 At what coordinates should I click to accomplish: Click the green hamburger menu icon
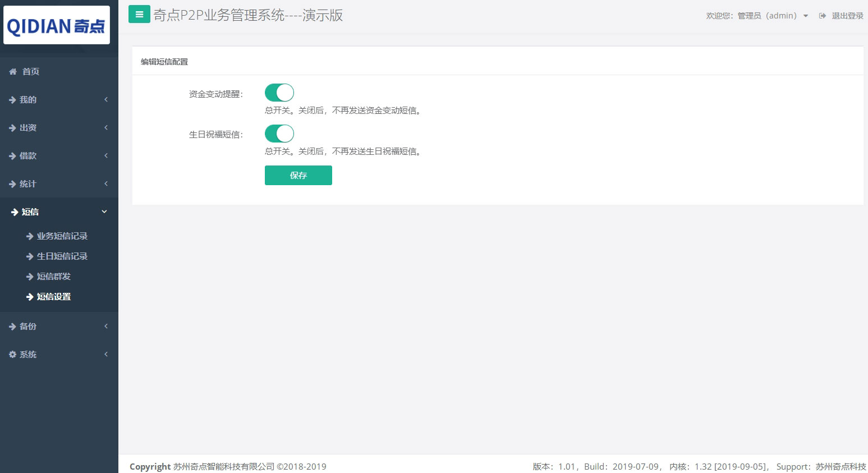[139, 13]
